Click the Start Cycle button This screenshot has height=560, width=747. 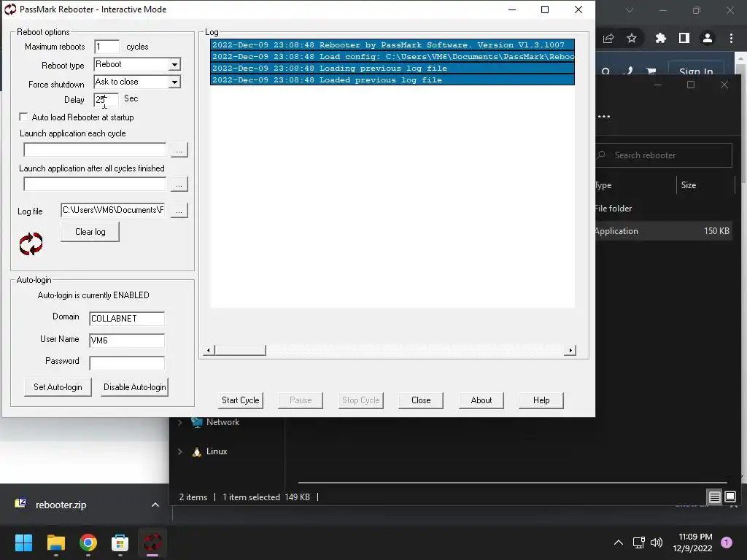pos(240,400)
